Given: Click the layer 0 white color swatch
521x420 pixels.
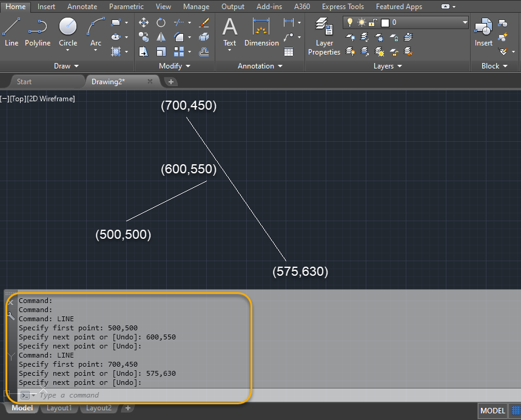Looking at the screenshot, I should click(x=385, y=22).
